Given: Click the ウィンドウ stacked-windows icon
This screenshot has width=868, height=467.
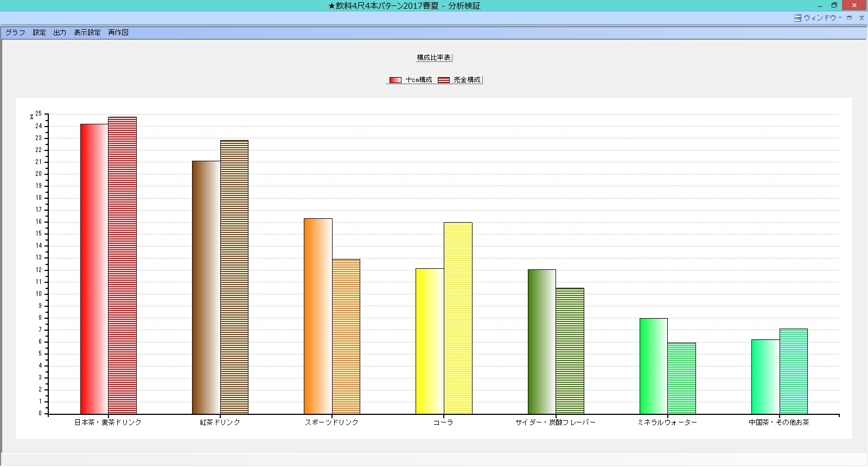Looking at the screenshot, I should [797, 18].
